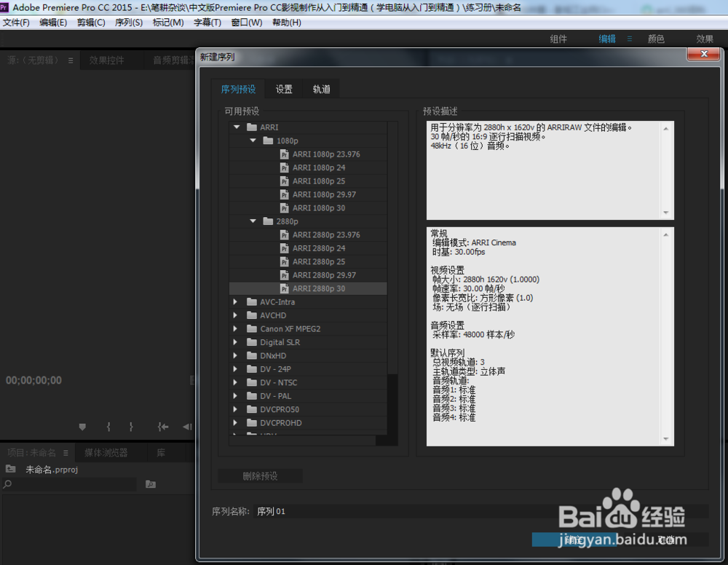Collapse the 1080p subfolder
The image size is (728, 565).
[x=253, y=141]
